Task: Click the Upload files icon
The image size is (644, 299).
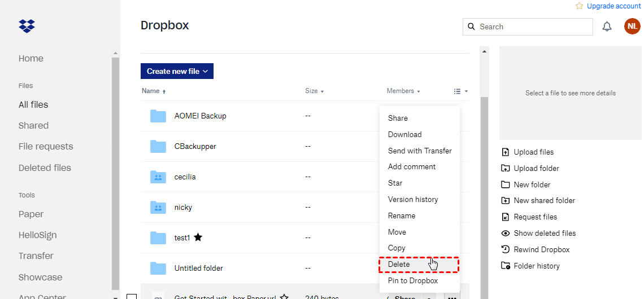Action: 506,152
